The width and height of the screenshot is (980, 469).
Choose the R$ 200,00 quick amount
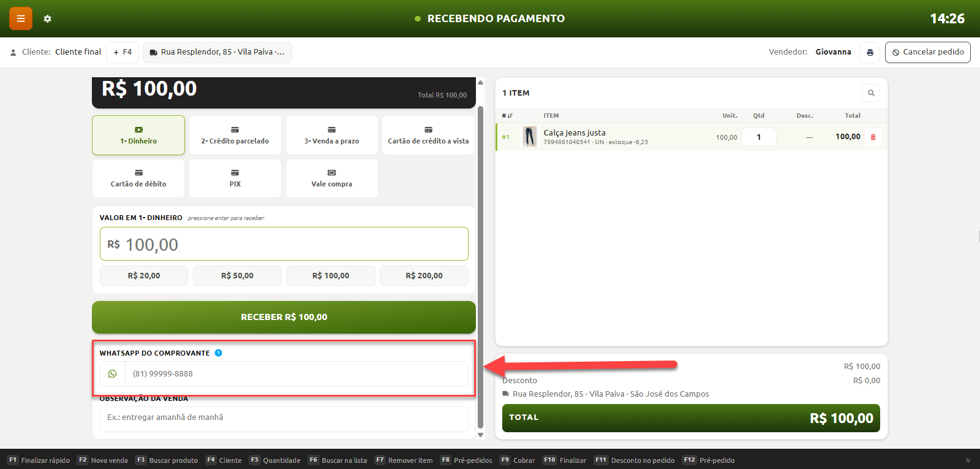(x=424, y=276)
